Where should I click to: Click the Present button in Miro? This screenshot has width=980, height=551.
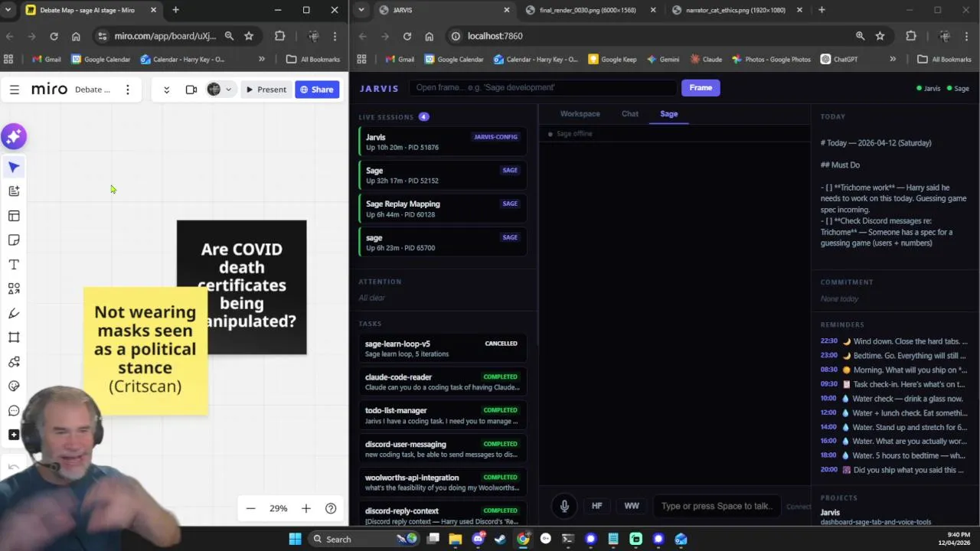coord(266,90)
